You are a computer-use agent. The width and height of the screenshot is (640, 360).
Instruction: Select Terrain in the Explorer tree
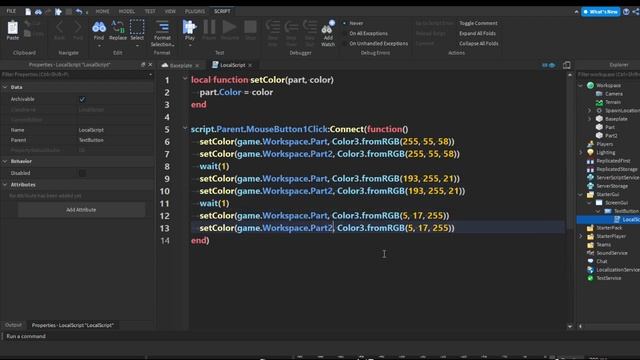613,102
